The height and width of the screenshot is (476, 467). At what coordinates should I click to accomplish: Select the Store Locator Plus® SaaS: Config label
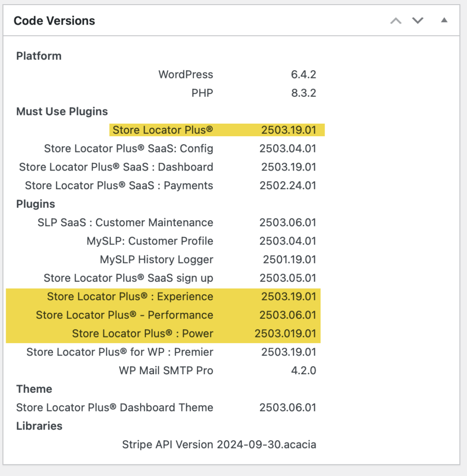click(x=128, y=148)
